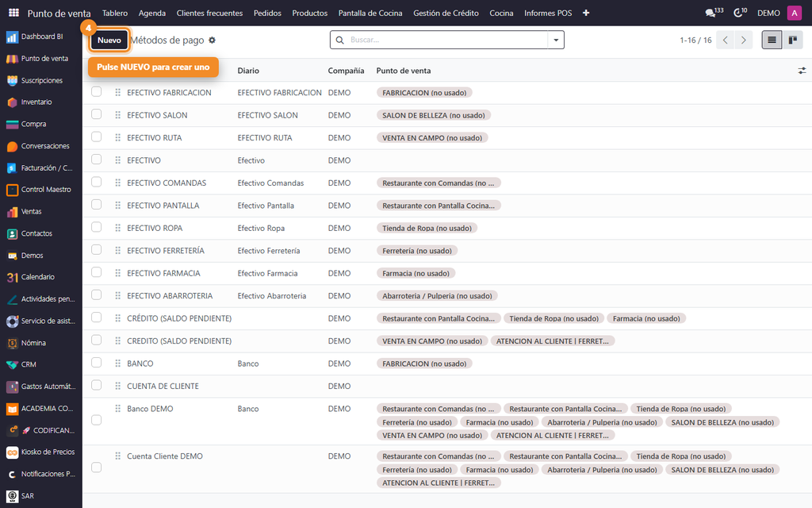812x508 pixels.
Task: Click Nuevo to create payment method
Action: (109, 40)
